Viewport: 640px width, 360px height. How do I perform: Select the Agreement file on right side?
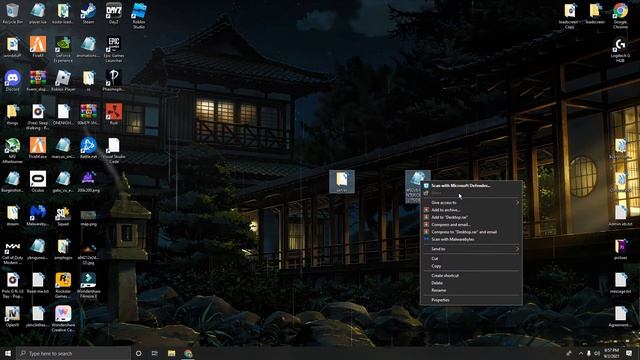[x=620, y=317]
